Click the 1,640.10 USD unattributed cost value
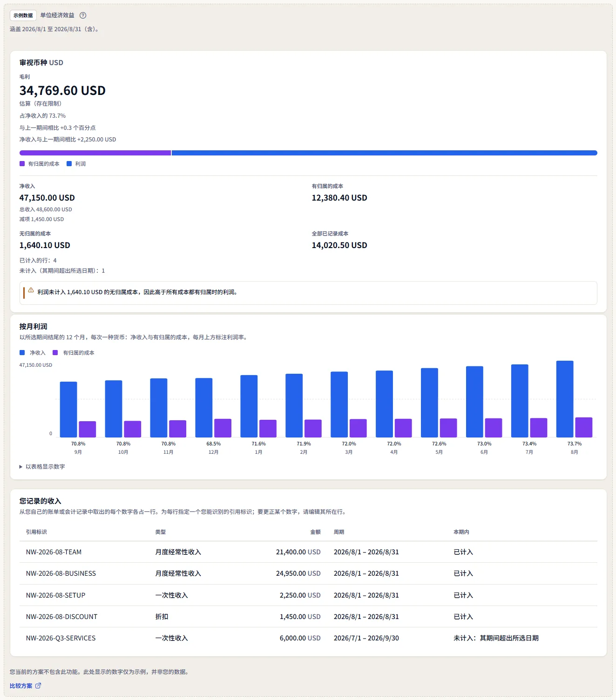This screenshot has height=700, width=616. point(45,245)
